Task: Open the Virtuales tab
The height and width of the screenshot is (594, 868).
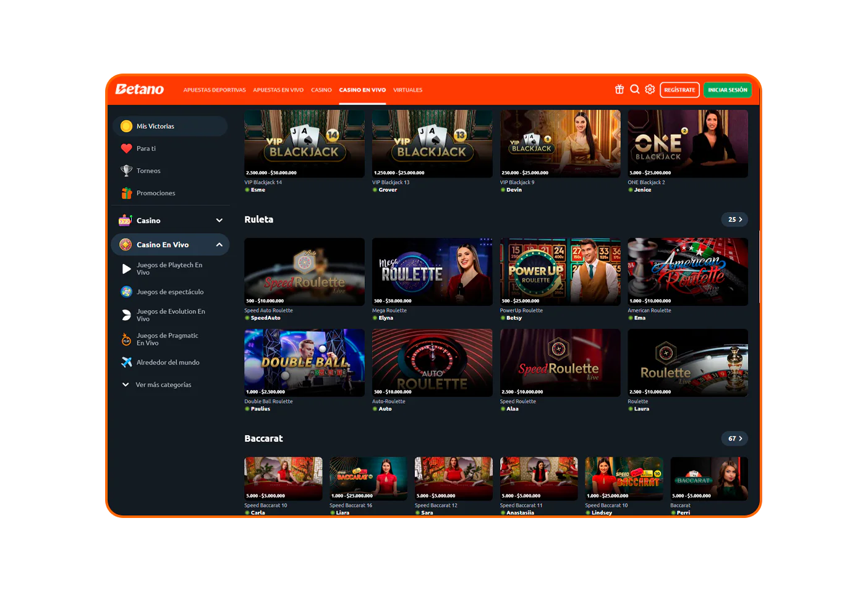Action: 408,90
